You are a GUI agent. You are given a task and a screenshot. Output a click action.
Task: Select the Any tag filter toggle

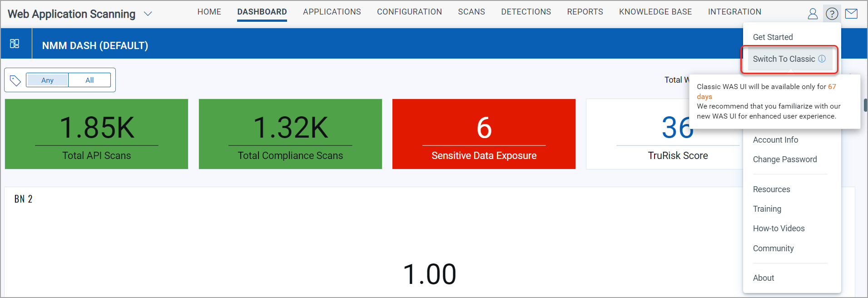click(x=47, y=80)
